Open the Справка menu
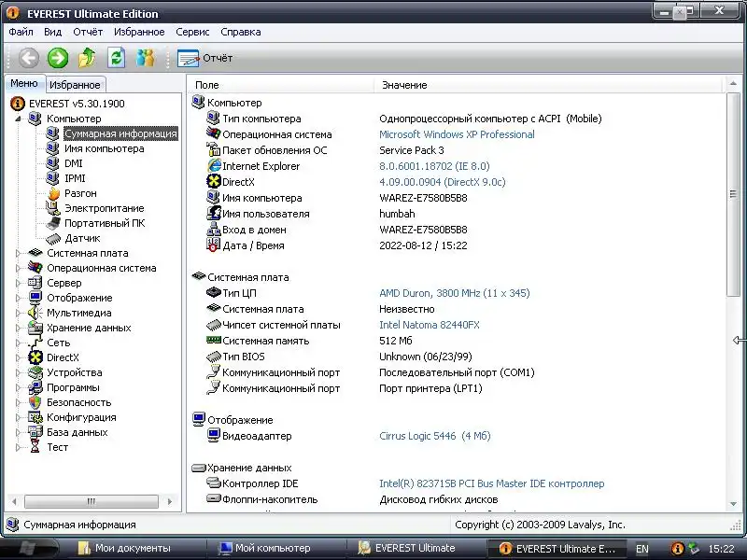747x560 pixels. click(241, 32)
